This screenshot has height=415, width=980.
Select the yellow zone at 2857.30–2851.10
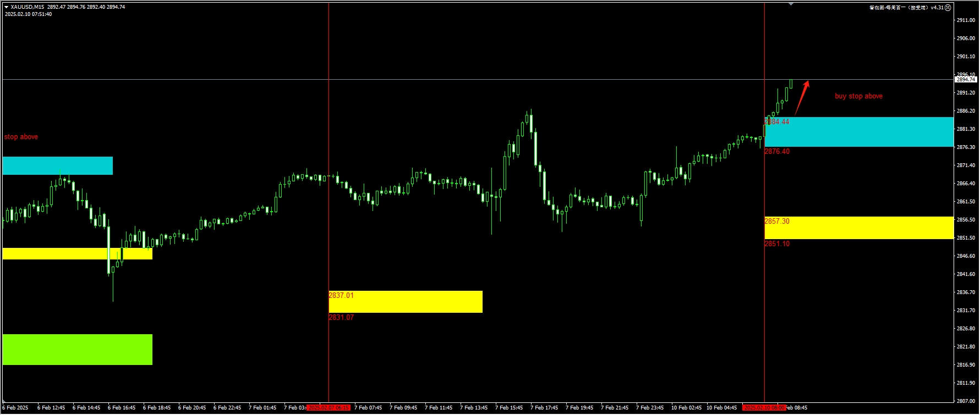click(x=858, y=228)
